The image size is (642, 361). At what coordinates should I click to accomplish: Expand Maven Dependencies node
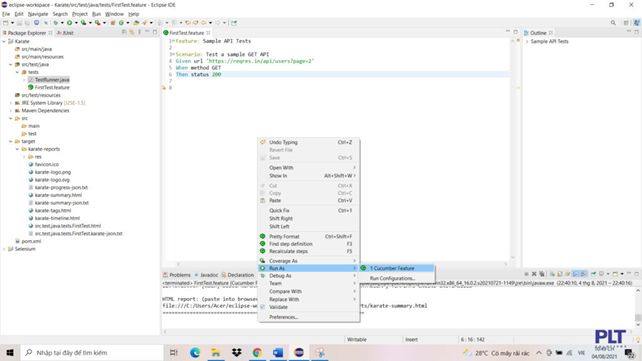[11, 111]
